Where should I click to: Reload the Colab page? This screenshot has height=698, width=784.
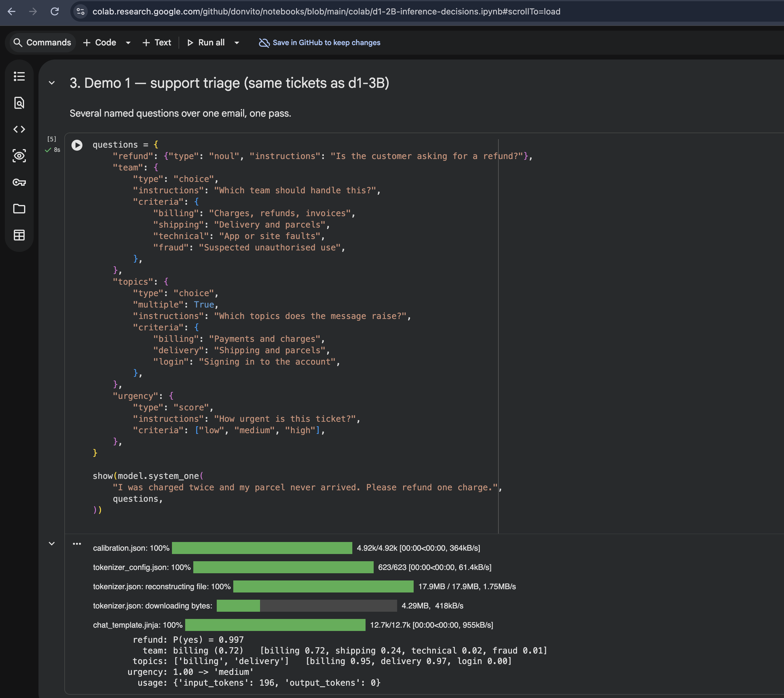coord(55,11)
